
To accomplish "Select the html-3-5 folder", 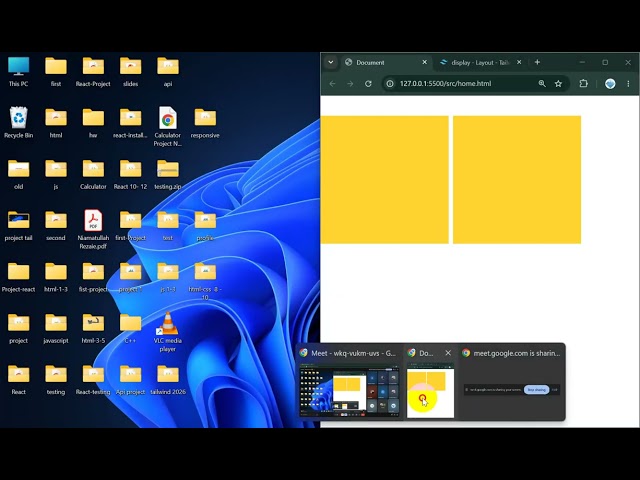I will pos(93,329).
